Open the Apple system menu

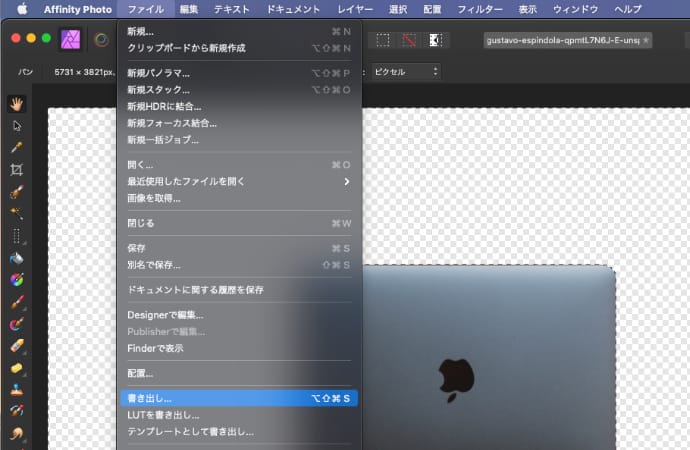[x=20, y=9]
